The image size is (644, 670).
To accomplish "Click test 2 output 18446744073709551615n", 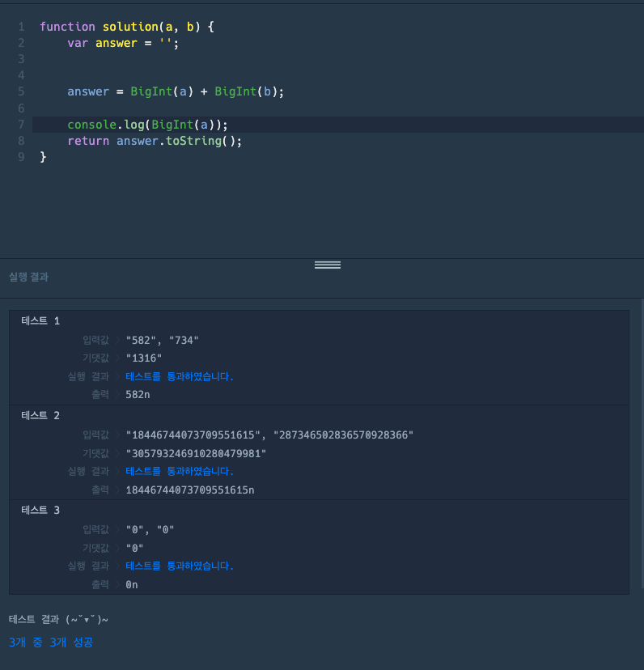I will [x=190, y=490].
